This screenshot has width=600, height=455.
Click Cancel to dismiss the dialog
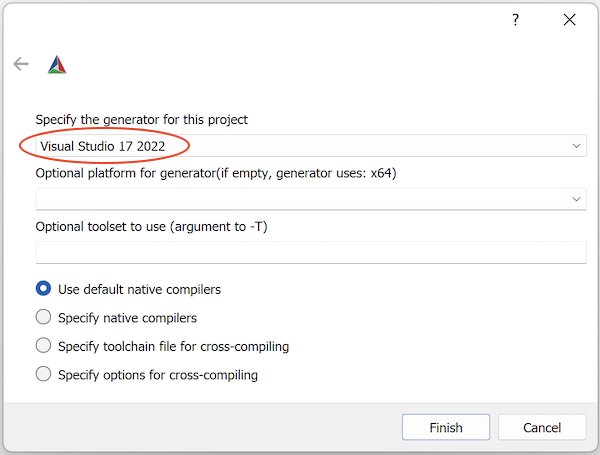point(542,427)
